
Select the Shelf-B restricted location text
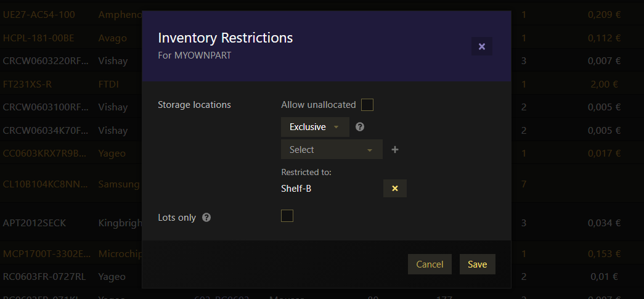tap(296, 189)
